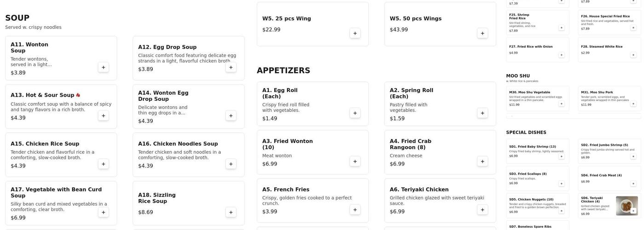This screenshot has height=230, width=644.
Task: Add A1 Egg Roll to cart
Action: pos(355,113)
